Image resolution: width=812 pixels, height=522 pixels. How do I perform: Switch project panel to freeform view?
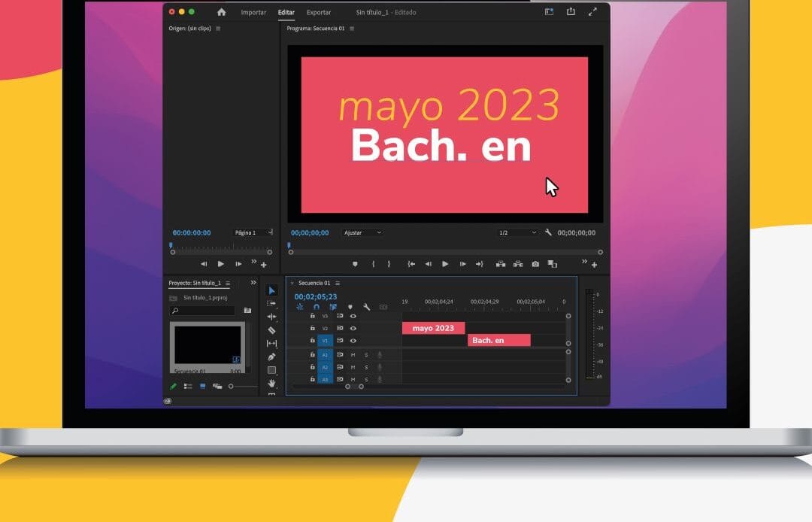(x=217, y=387)
